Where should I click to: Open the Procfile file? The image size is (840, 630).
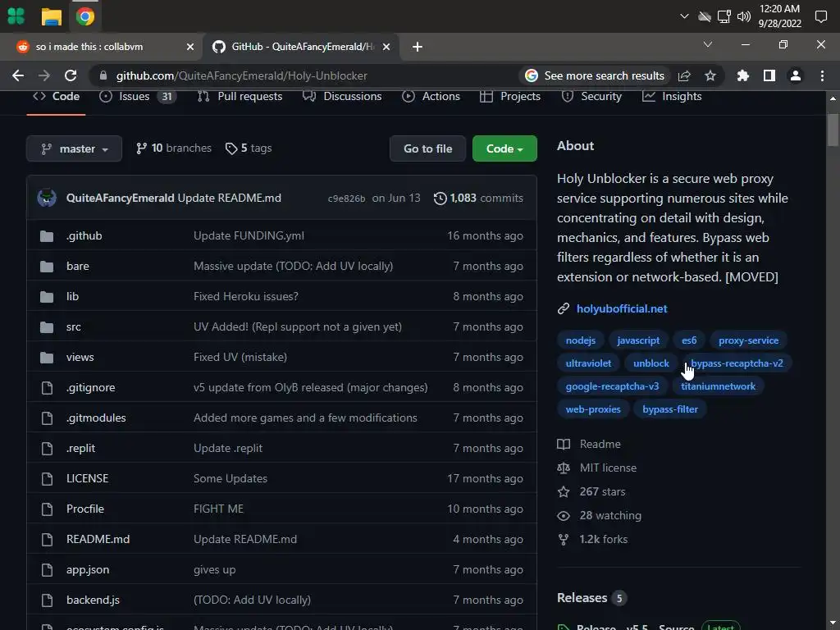click(85, 509)
